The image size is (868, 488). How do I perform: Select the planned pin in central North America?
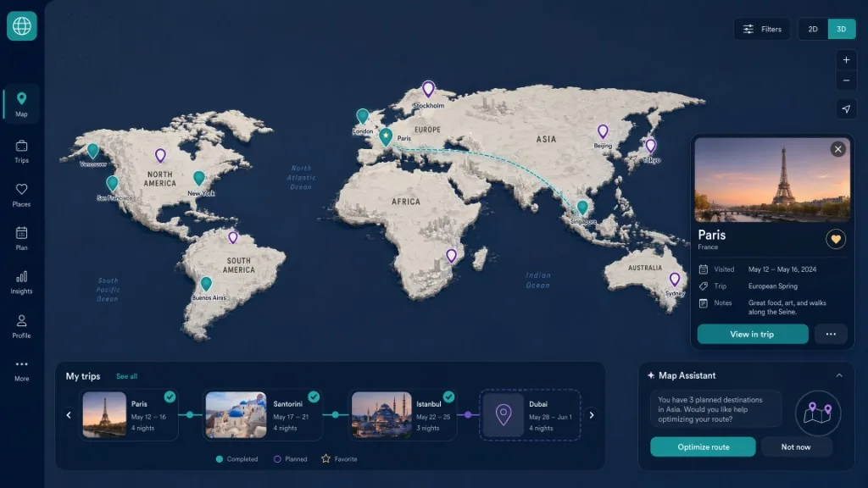click(160, 156)
